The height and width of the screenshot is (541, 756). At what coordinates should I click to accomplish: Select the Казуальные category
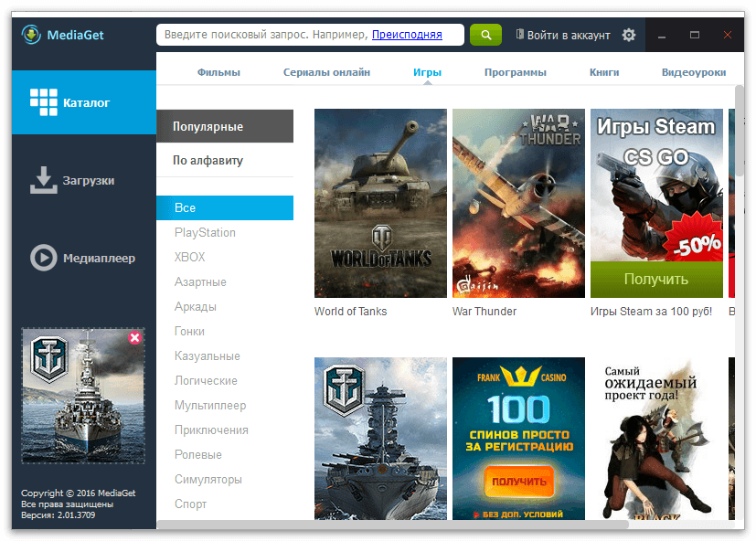208,355
